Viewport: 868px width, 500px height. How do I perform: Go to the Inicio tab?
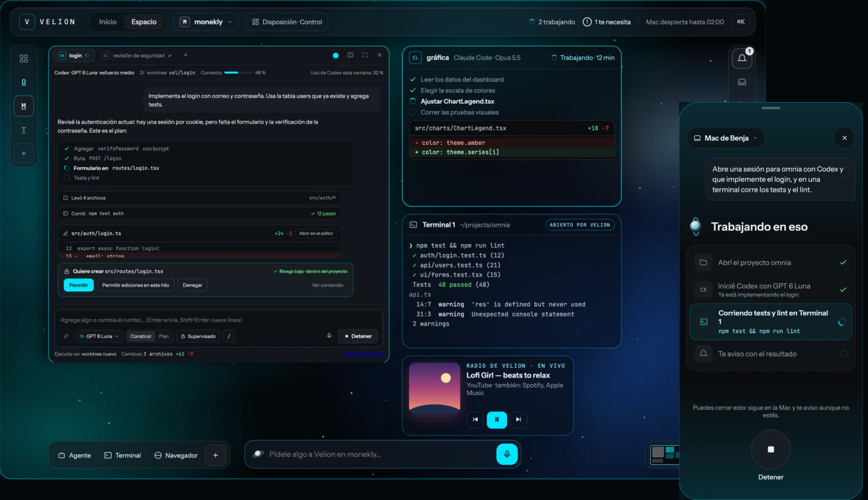(108, 22)
